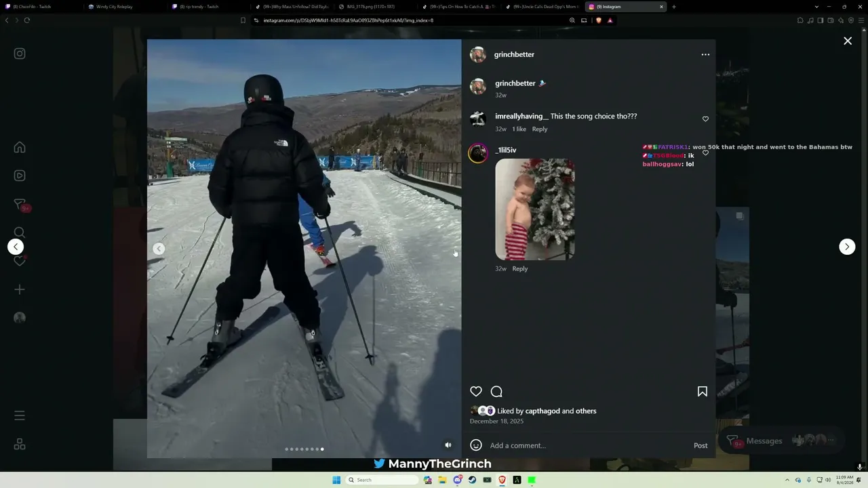Switch to the ChiceFilo Twitch tab

coord(41,7)
